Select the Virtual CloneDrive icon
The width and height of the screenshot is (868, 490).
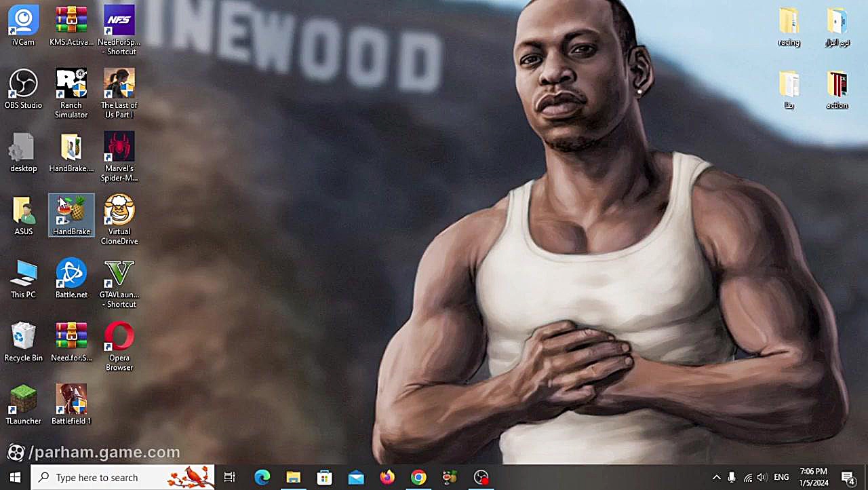119,220
